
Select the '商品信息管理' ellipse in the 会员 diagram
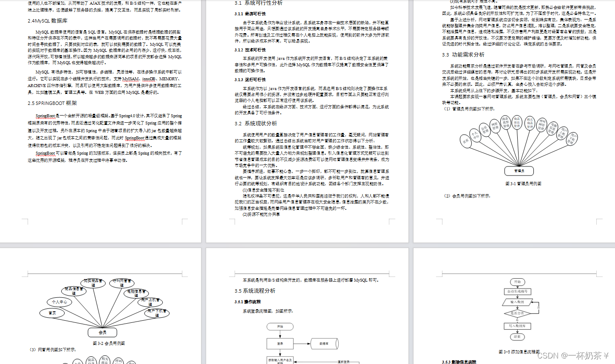pyautogui.click(x=74, y=291)
